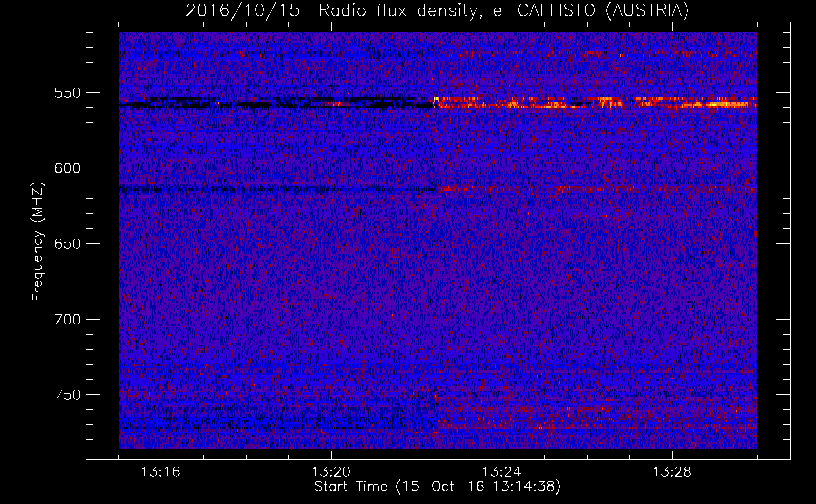The height and width of the screenshot is (504, 816).
Task: Click the 650 frequency tick label
Action: (x=68, y=244)
